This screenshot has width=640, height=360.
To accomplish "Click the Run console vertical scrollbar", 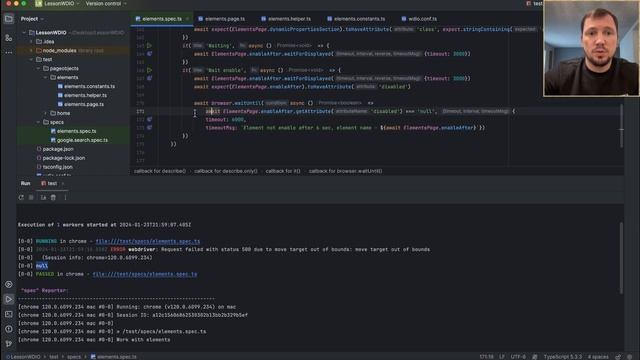I will (622, 258).
